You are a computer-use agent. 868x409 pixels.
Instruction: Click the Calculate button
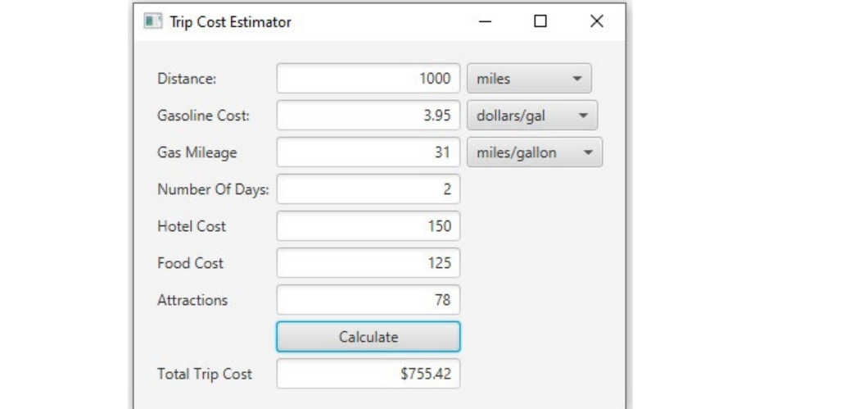(x=368, y=337)
